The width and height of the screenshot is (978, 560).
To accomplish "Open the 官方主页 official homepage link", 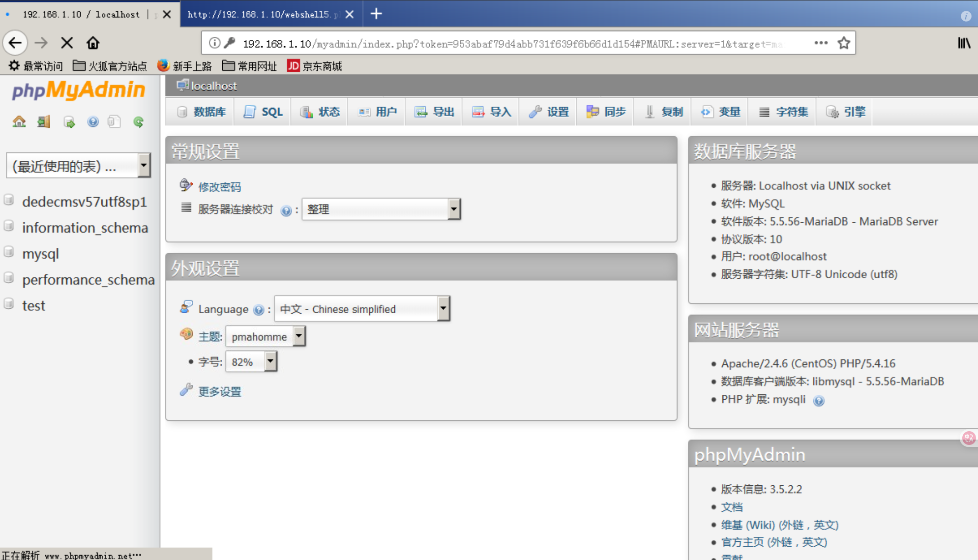I will [x=774, y=542].
